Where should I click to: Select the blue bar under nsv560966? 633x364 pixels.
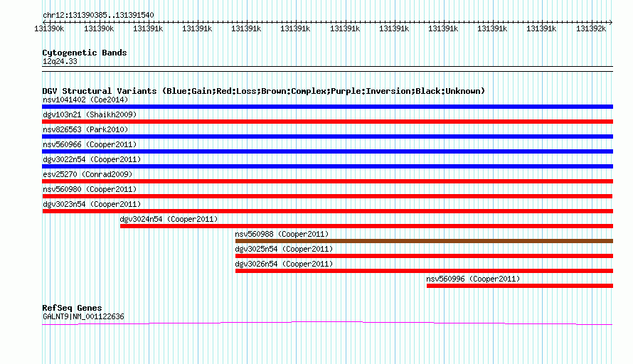pyautogui.click(x=327, y=151)
